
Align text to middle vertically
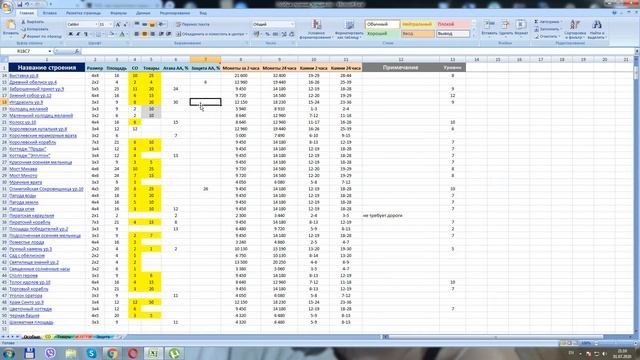pyautogui.click(x=144, y=24)
